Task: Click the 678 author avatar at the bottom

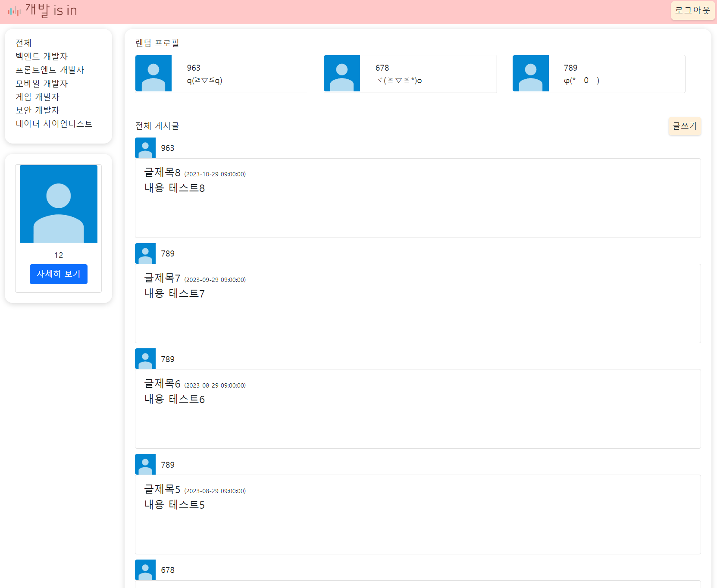Action: [x=145, y=570]
